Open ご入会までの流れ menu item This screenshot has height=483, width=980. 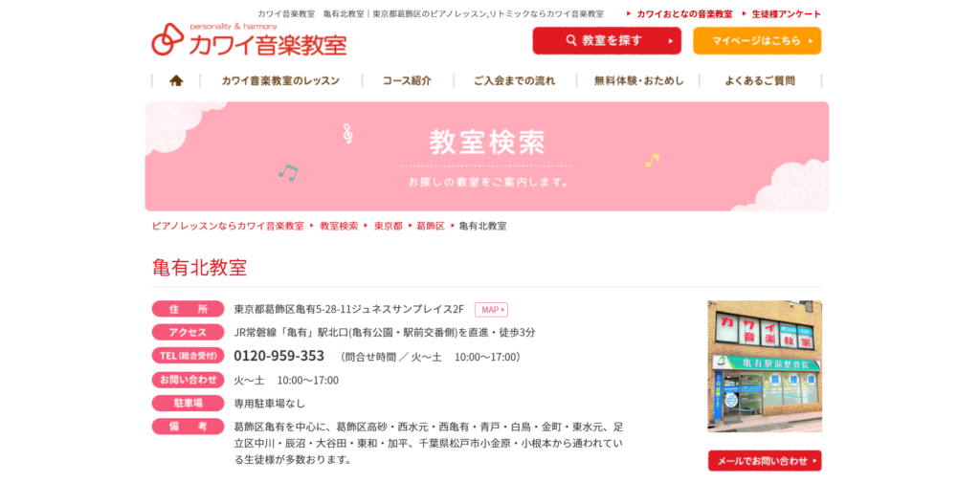click(x=514, y=80)
